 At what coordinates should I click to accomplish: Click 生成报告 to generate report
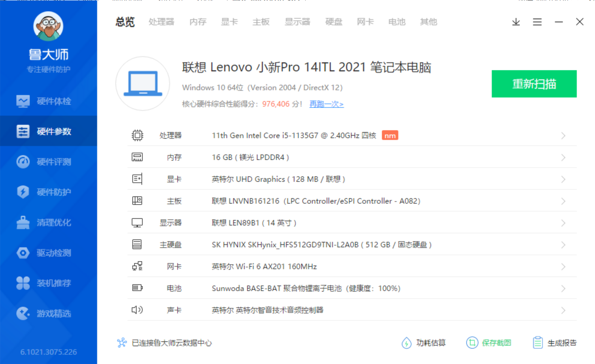(x=555, y=343)
